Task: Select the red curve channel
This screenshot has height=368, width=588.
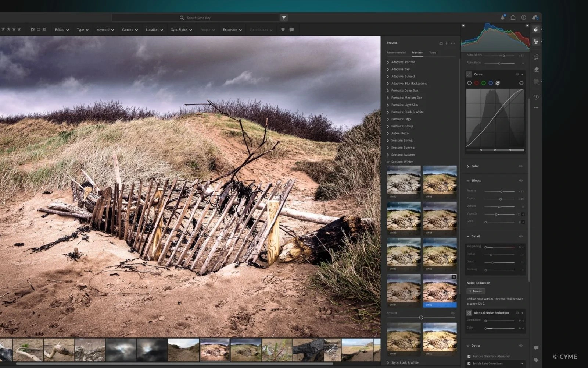Action: 476,83
